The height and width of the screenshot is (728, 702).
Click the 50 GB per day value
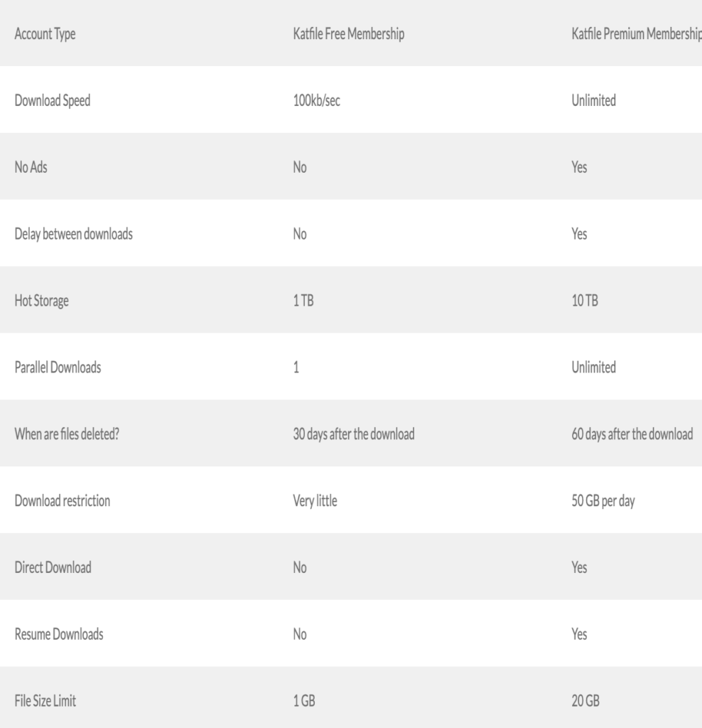(x=603, y=501)
